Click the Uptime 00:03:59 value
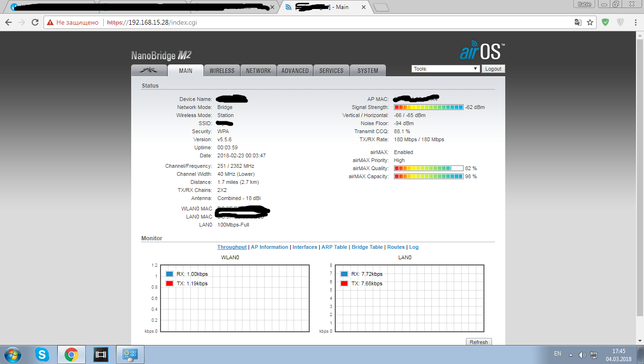Image resolution: width=644 pixels, height=364 pixels. tap(228, 147)
